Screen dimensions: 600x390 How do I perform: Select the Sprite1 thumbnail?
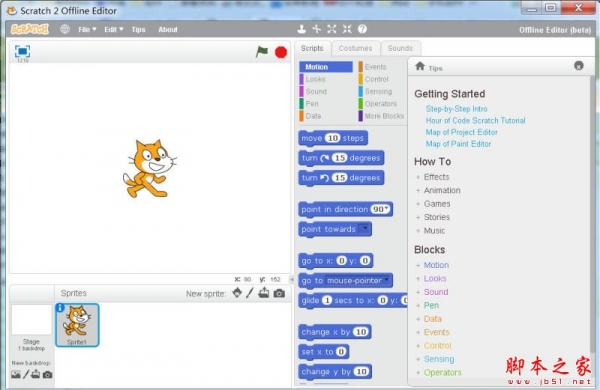click(77, 325)
